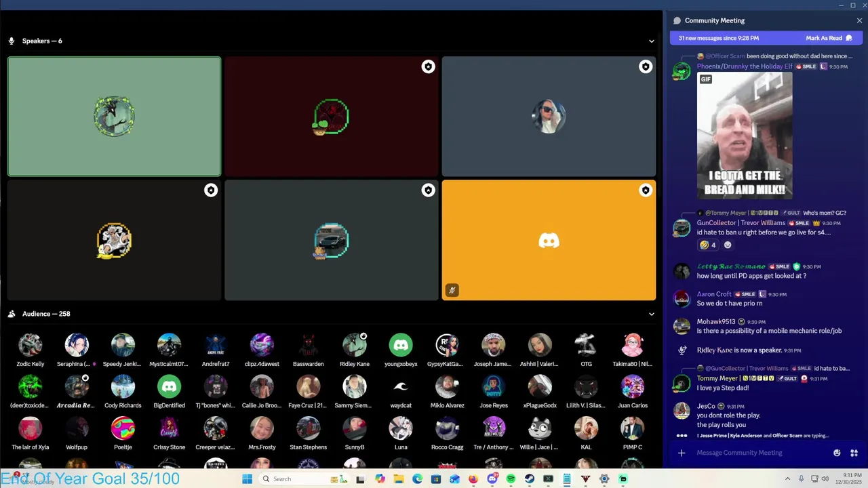Click the car avatar speaker tile

pyautogui.click(x=331, y=240)
